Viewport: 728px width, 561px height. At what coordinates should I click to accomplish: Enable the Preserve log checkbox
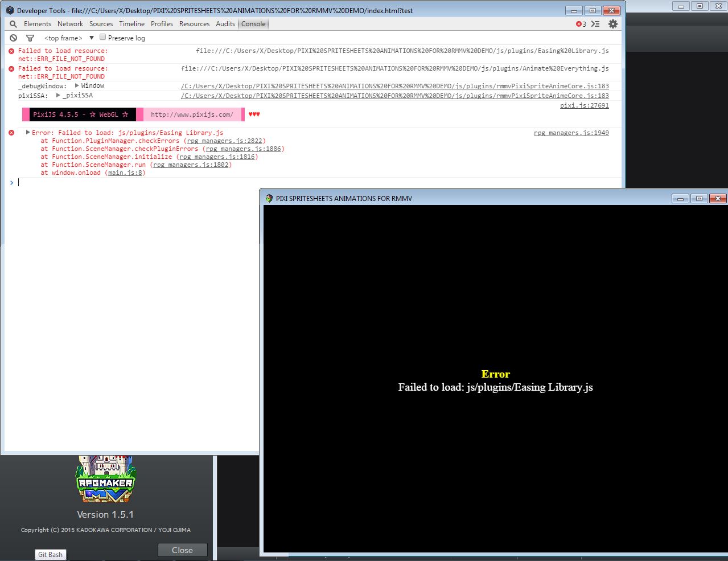tap(103, 37)
